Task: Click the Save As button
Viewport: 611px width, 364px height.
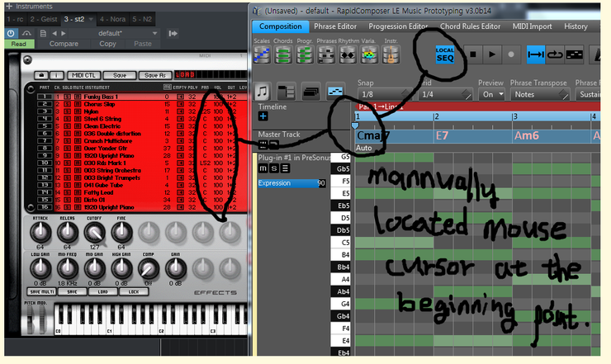Action: (x=154, y=75)
